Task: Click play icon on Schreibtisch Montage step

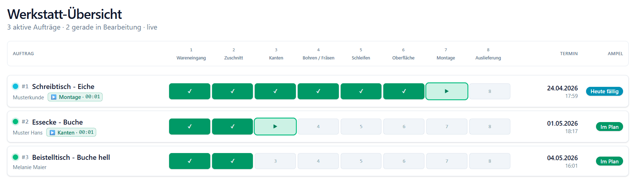Action: 447,91
